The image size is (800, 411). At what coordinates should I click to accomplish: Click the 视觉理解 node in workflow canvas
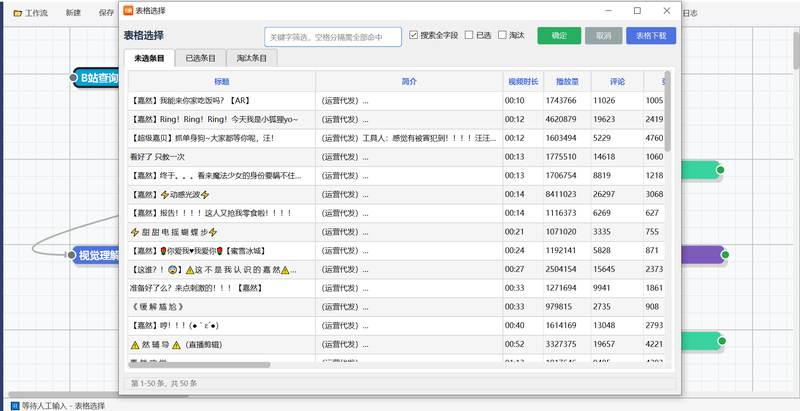point(95,255)
